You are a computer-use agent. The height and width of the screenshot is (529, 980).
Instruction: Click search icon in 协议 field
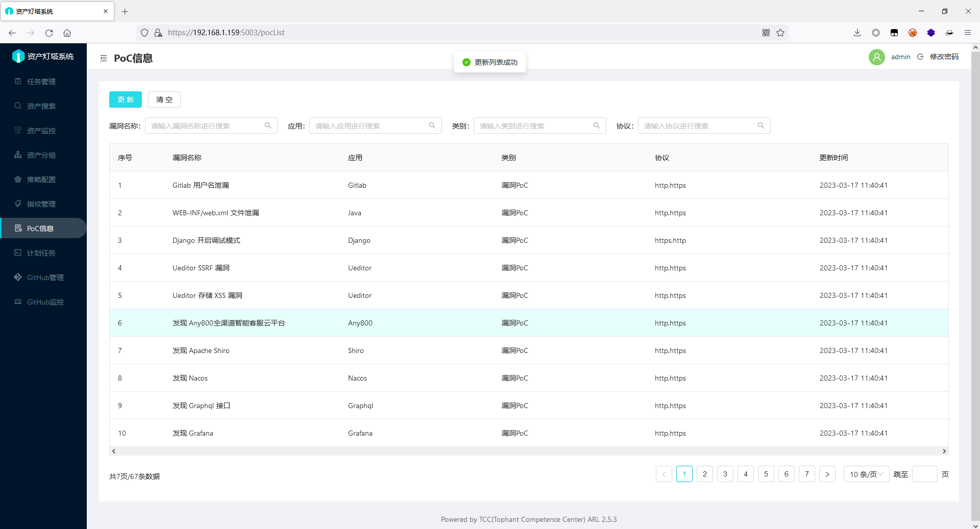pyautogui.click(x=761, y=125)
